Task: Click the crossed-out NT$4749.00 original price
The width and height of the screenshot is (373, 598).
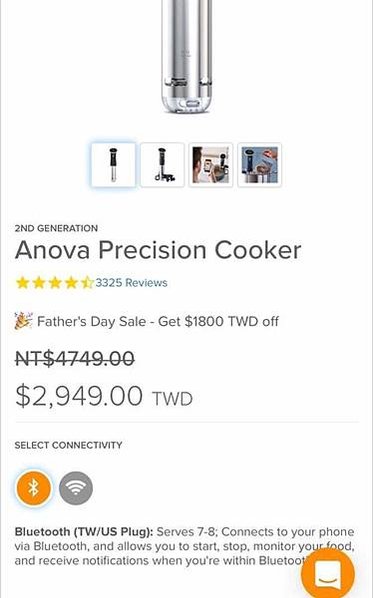Action: [x=75, y=358]
